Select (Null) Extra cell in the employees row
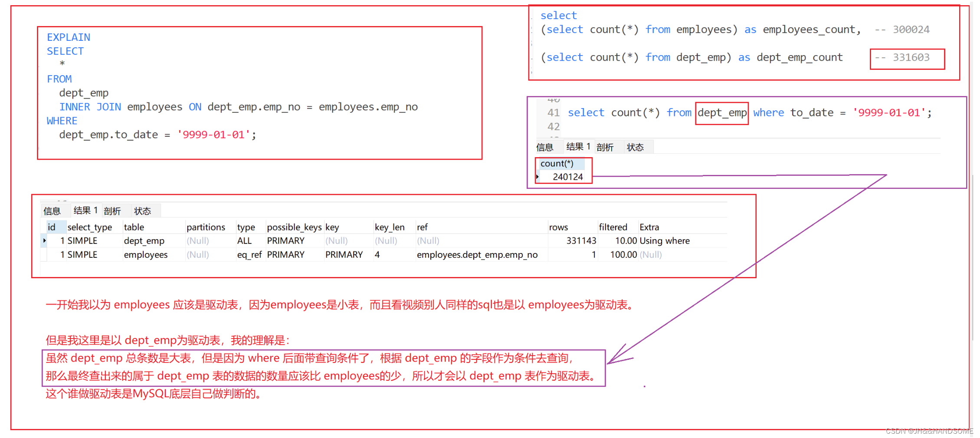 [x=651, y=255]
